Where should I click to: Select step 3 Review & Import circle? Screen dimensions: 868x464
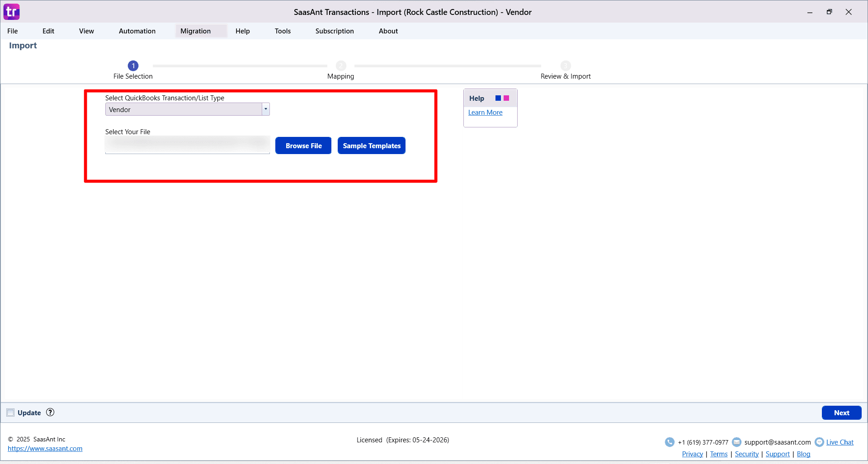click(566, 66)
